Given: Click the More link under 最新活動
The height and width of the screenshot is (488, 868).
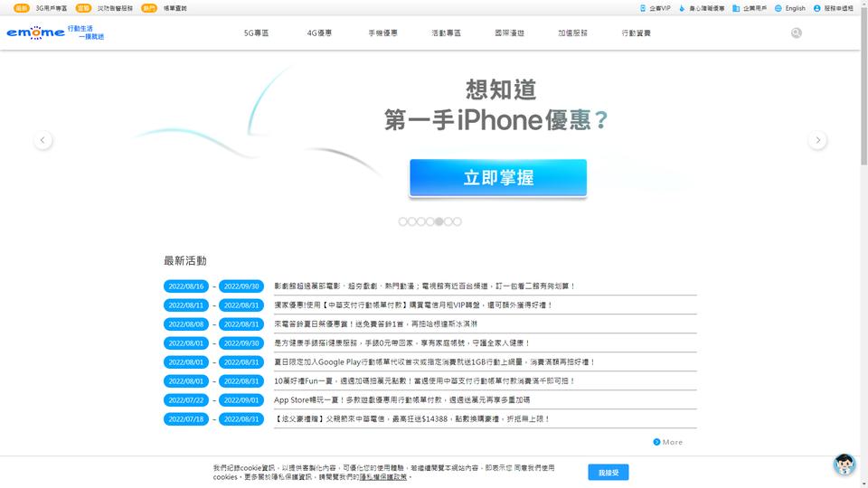Looking at the screenshot, I should pyautogui.click(x=668, y=442).
